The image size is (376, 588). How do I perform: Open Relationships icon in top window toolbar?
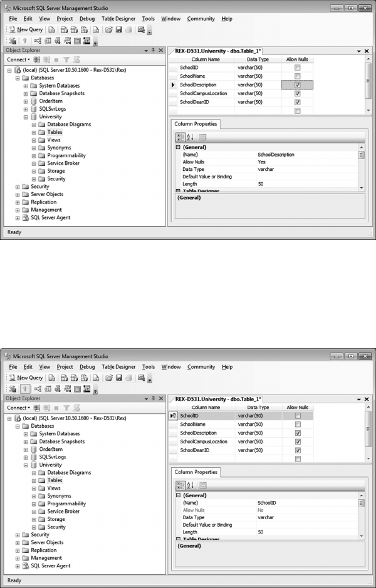pyautogui.click(x=38, y=41)
